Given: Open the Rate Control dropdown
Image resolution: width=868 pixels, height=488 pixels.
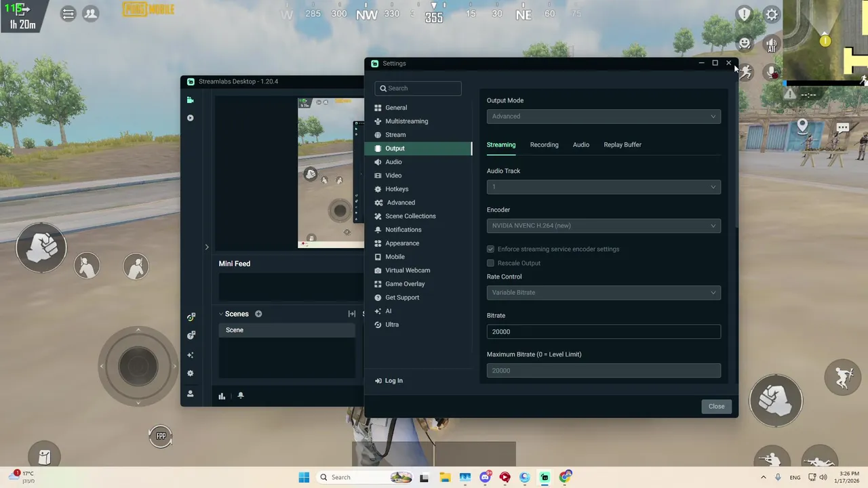Looking at the screenshot, I should click(604, 293).
